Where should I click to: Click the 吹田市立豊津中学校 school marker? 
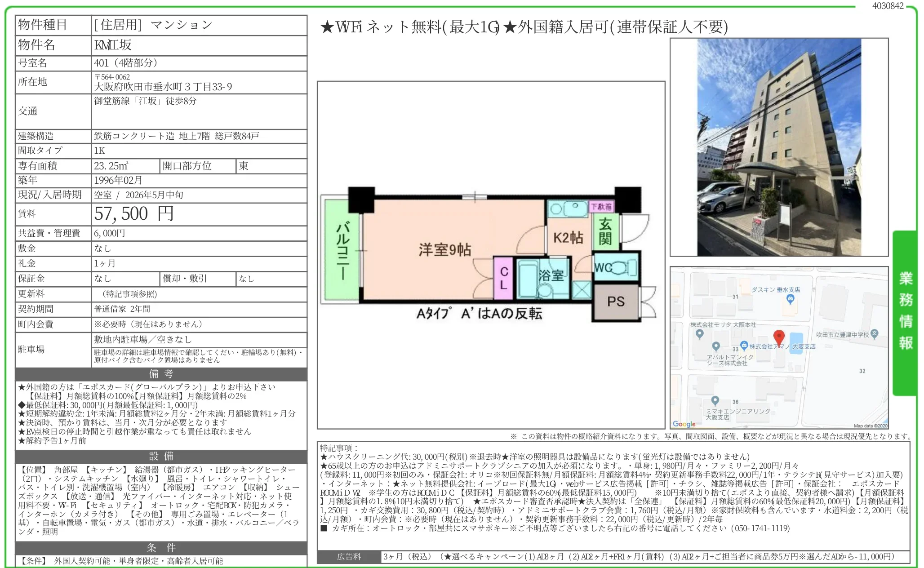(x=874, y=333)
